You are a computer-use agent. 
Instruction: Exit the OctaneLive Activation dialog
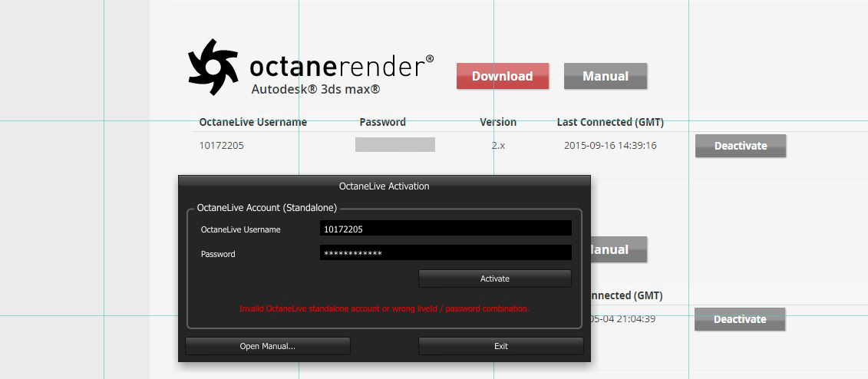[x=500, y=346]
